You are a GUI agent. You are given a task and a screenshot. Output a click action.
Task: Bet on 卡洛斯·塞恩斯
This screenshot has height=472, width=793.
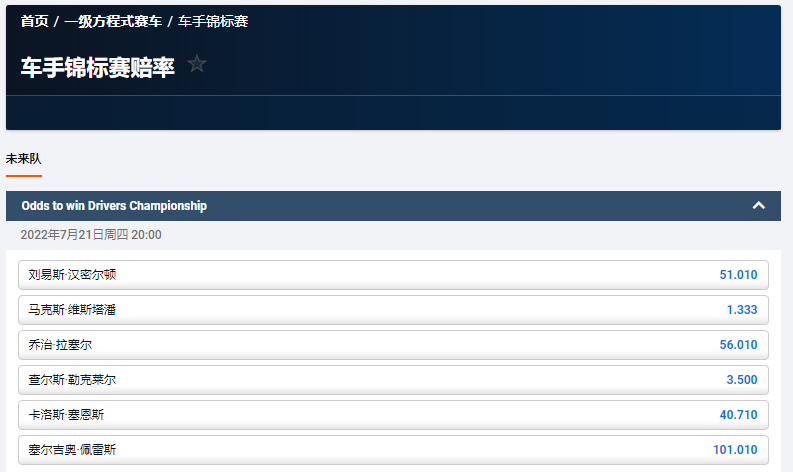[x=67, y=415]
